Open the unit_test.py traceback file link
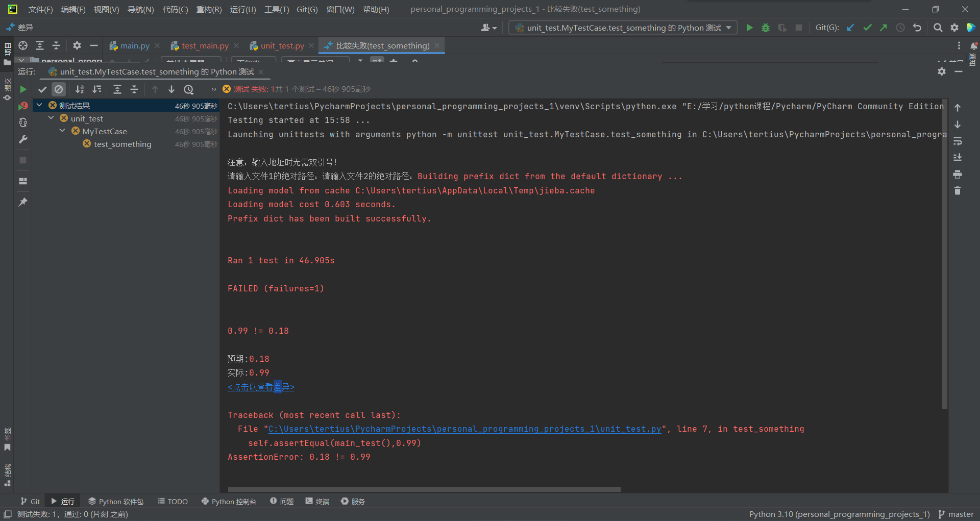 tap(464, 429)
